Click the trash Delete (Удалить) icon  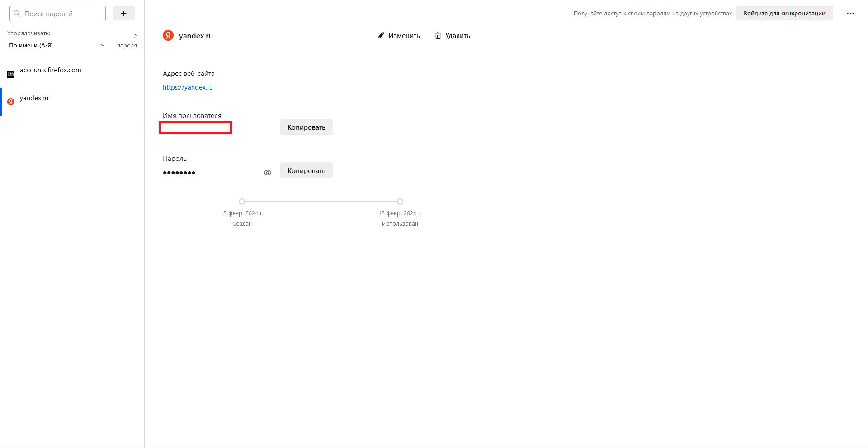[x=438, y=36]
